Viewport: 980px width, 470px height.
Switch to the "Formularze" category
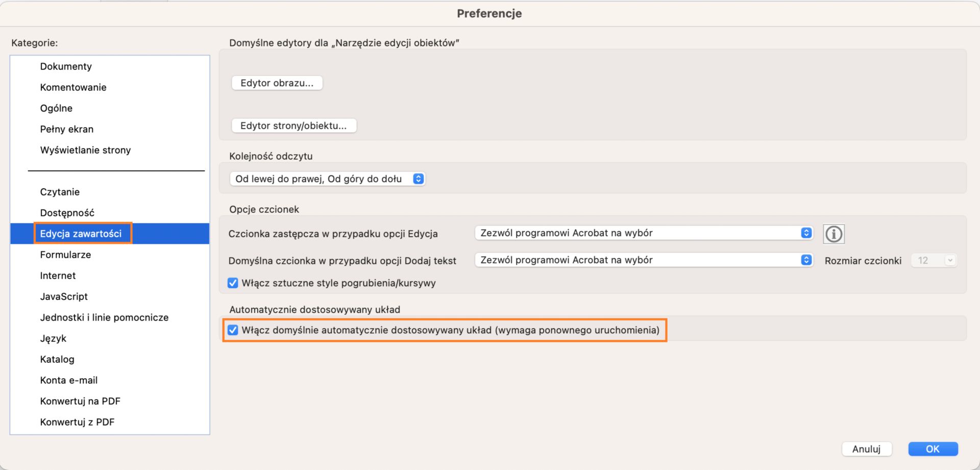(x=65, y=254)
